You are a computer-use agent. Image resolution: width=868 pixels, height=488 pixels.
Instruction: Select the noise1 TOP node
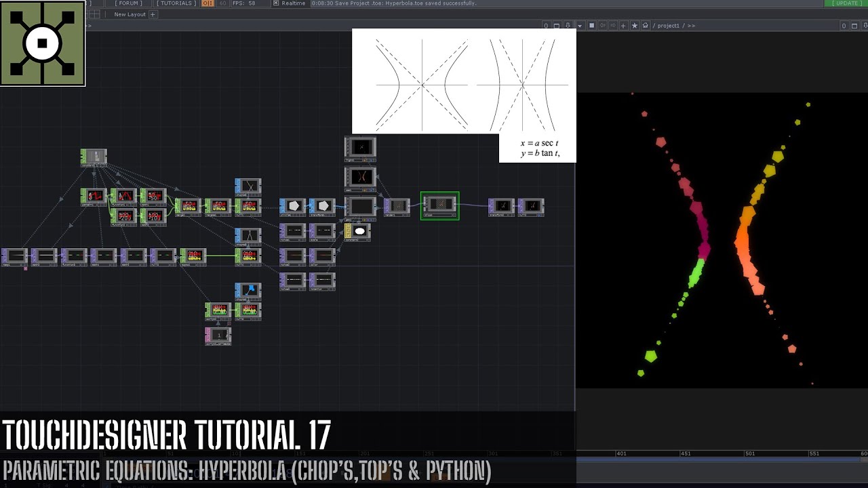coord(293,232)
